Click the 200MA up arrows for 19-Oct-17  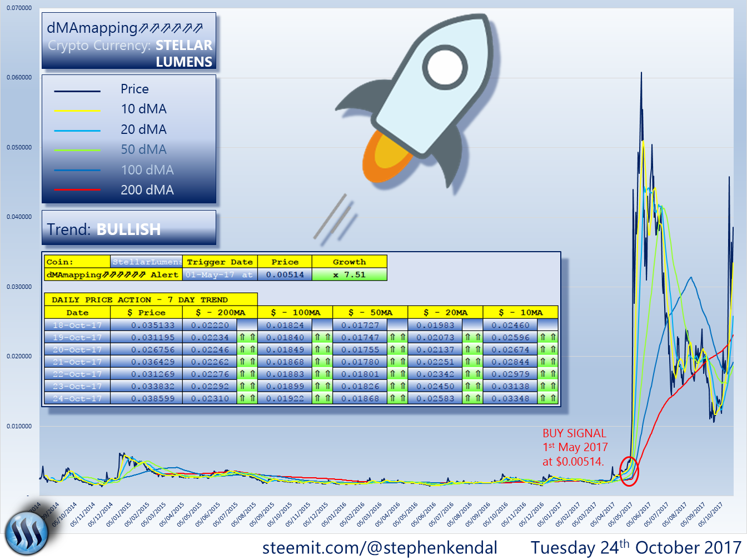[247, 337]
